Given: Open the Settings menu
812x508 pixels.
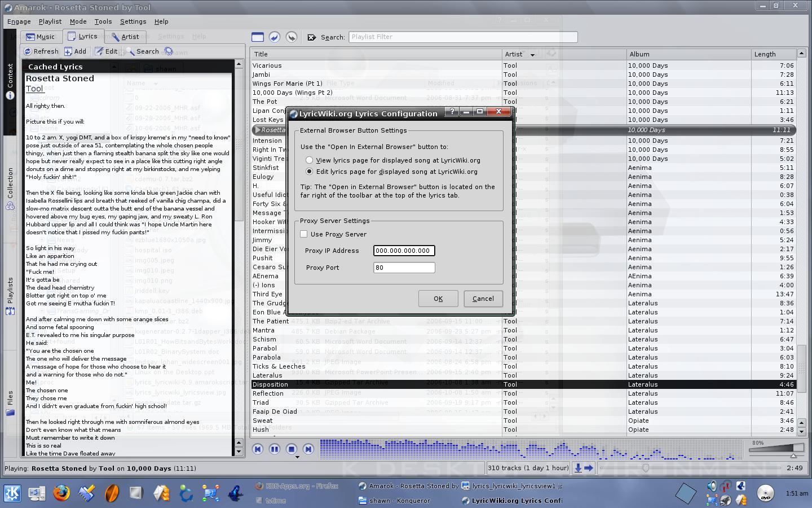Looking at the screenshot, I should click(133, 21).
